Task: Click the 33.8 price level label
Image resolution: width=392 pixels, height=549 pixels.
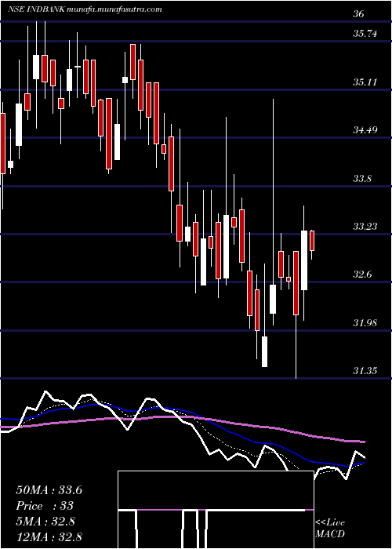Action: tap(362, 179)
